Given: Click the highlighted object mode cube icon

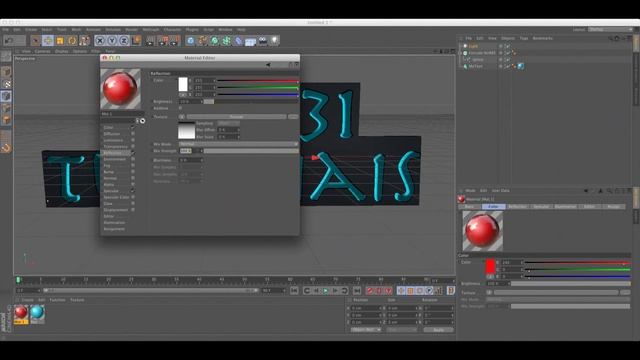Looking at the screenshot, I should point(6,96).
